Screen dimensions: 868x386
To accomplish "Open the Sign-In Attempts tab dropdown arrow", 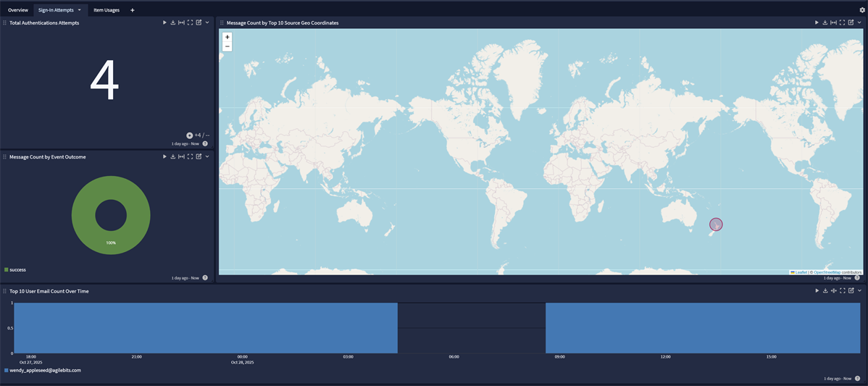I will click(x=80, y=10).
